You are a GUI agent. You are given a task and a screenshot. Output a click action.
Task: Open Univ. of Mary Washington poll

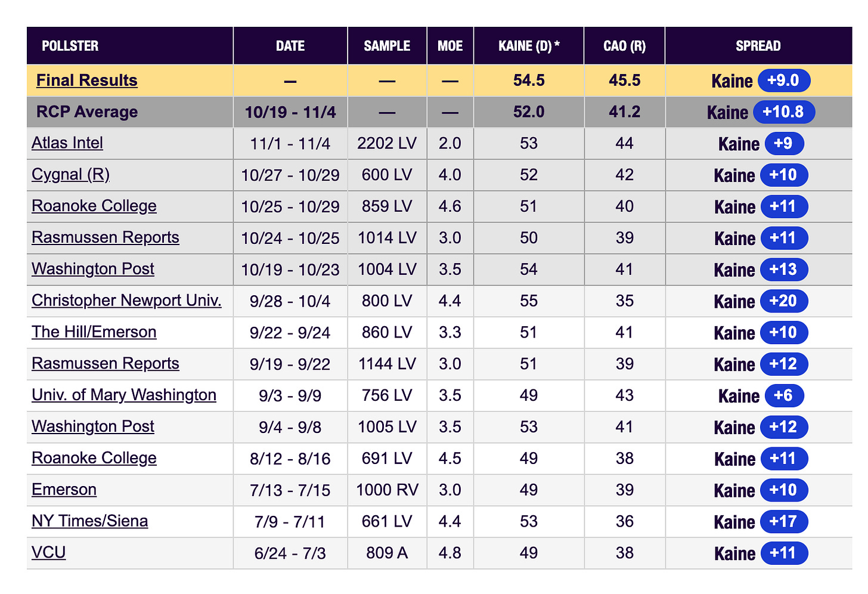point(124,395)
